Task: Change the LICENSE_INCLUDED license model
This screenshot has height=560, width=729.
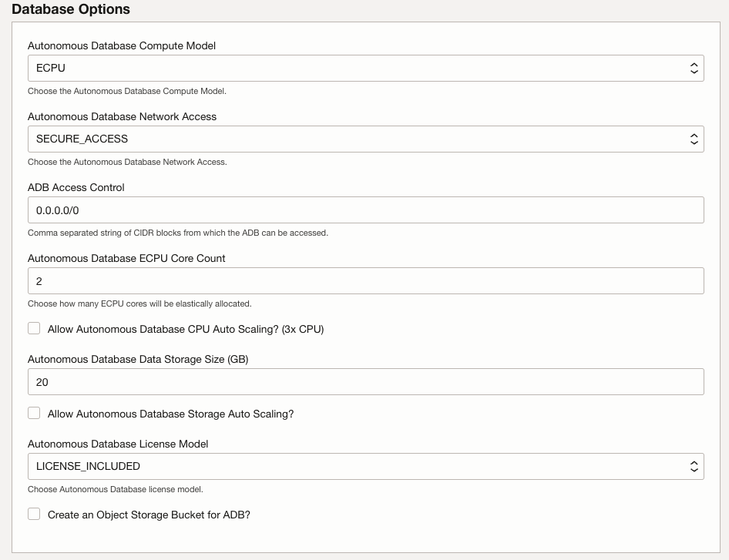Action: 308,466
